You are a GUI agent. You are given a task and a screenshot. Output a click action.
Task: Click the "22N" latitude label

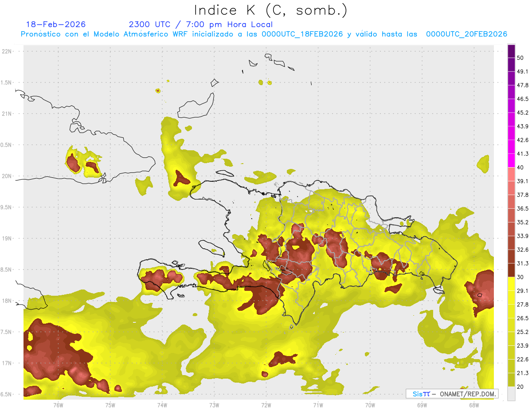tap(8, 51)
